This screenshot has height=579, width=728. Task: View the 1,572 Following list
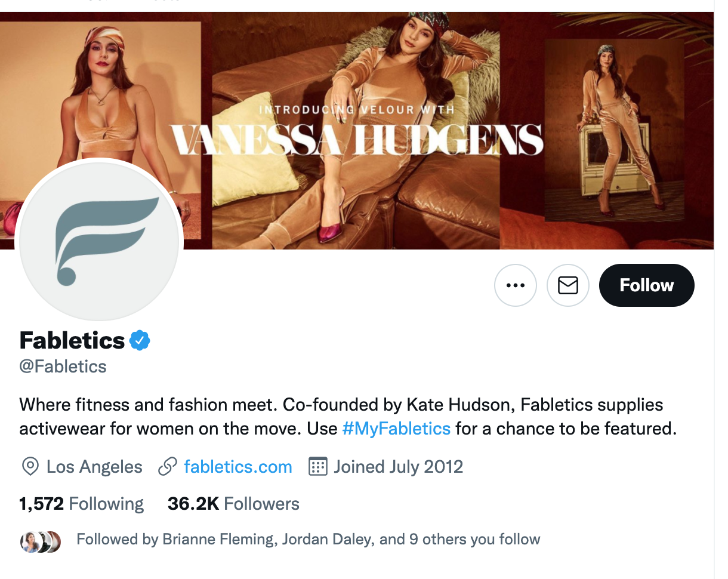(81, 504)
